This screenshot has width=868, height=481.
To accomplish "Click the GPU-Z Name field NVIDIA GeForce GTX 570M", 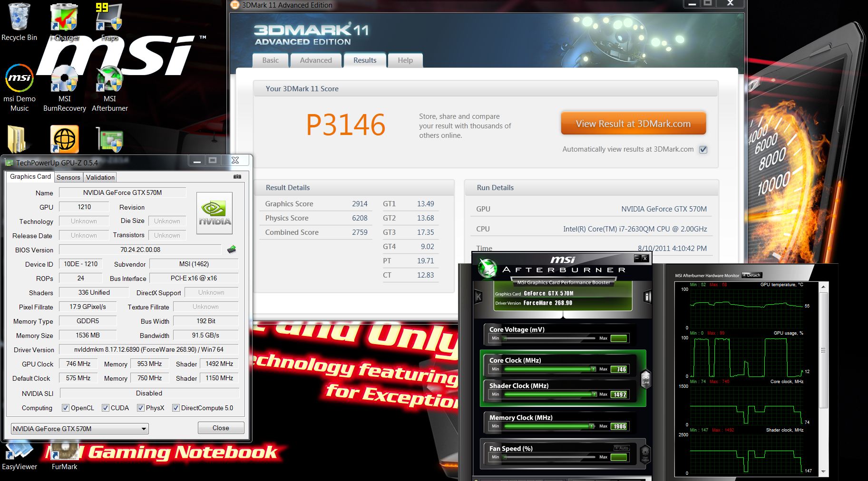I will (x=122, y=192).
